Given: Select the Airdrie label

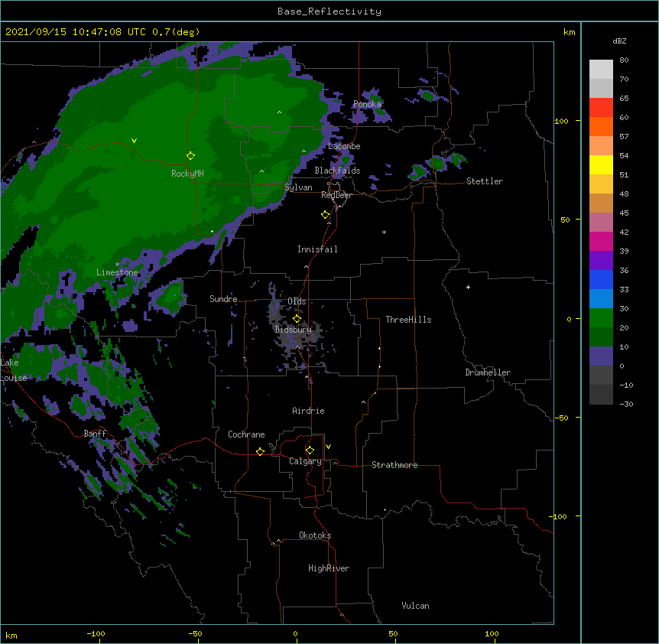Looking at the screenshot, I should pyautogui.click(x=309, y=411).
